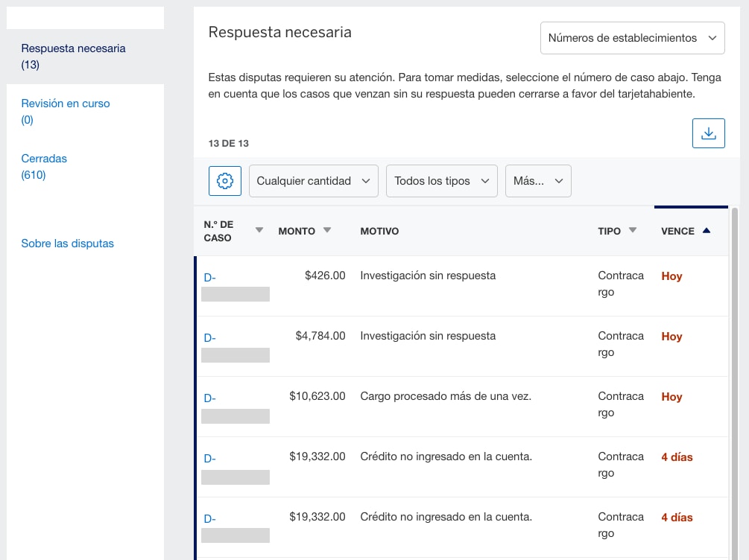Open the Más... filter menu
This screenshot has width=749, height=560.
pos(538,181)
